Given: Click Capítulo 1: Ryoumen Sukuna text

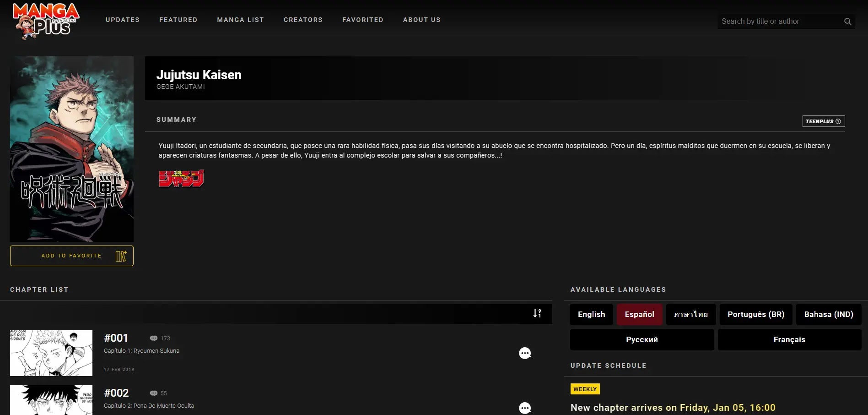Looking at the screenshot, I should (x=141, y=351).
